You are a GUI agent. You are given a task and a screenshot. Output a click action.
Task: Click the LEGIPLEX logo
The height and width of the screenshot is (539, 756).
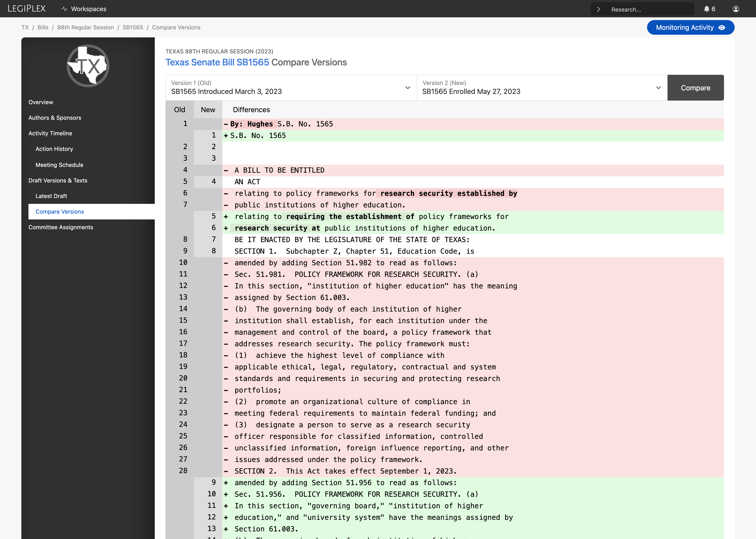[x=26, y=9]
